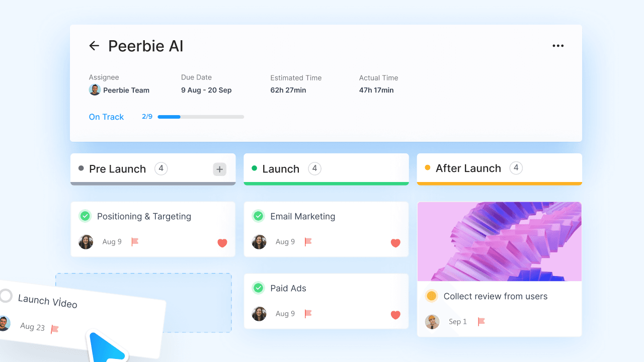Click the Launch count badge 4
644x362 pixels.
(314, 168)
